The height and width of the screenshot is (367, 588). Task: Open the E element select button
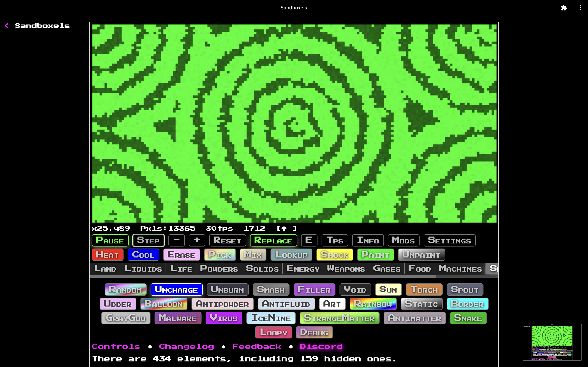click(x=309, y=240)
